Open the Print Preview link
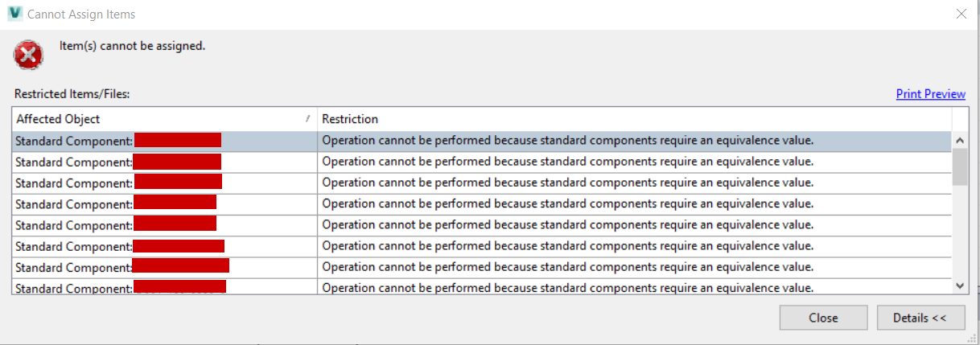 click(x=930, y=94)
